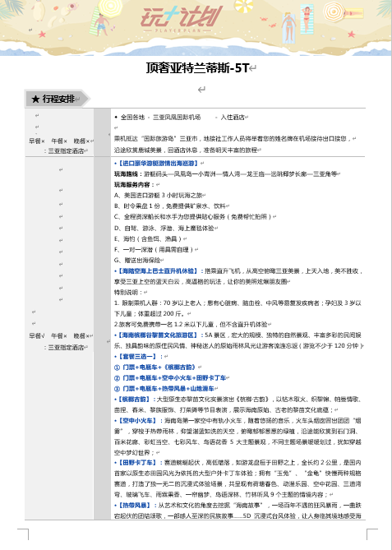
Task: Click item 'F、一对一深潜（用具需自理）'
Action: pos(154,249)
